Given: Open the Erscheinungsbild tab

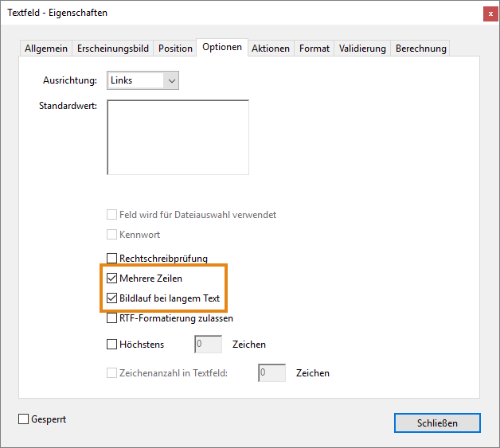Looking at the screenshot, I should (x=113, y=49).
